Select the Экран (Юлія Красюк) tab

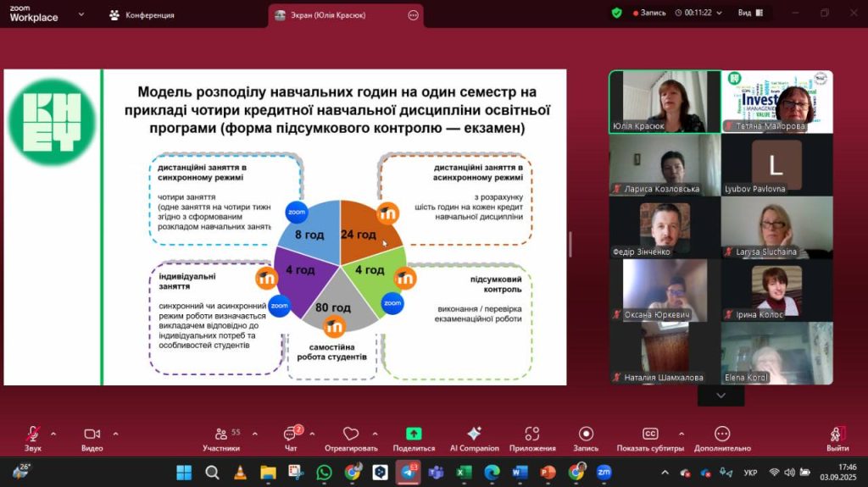[335, 15]
